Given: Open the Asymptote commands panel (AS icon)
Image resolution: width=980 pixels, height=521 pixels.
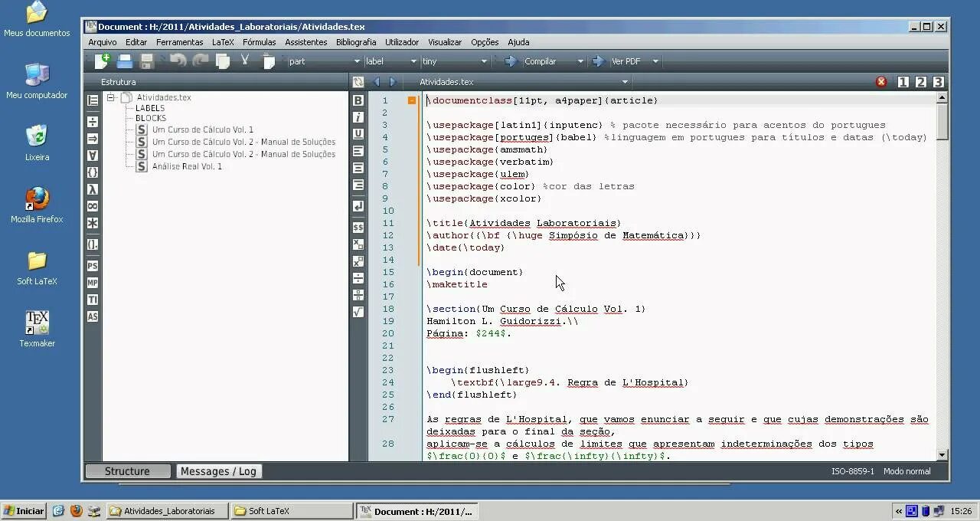Looking at the screenshot, I should click(93, 316).
